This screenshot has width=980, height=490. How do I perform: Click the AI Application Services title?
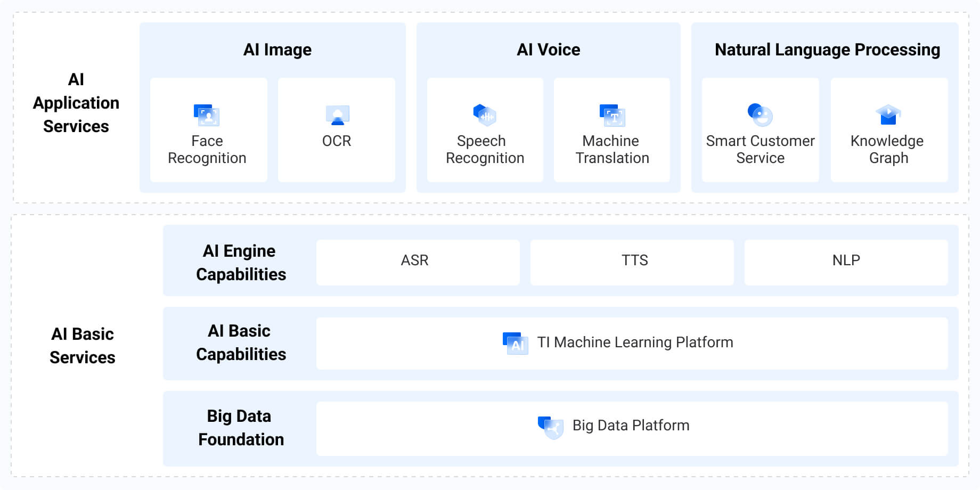(76, 103)
